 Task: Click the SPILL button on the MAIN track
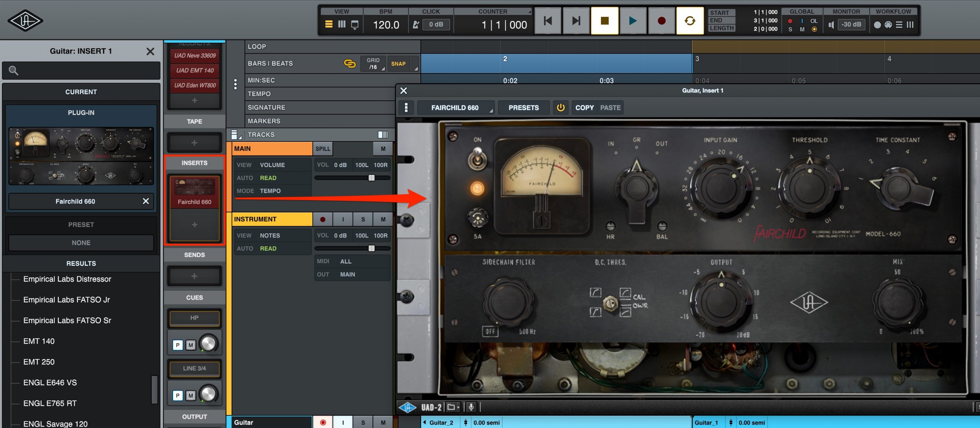click(323, 149)
